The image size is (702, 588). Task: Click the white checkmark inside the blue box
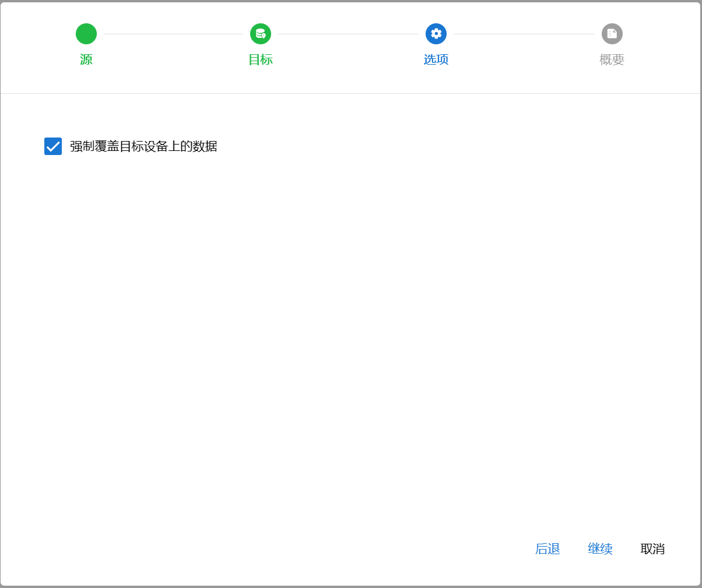(53, 147)
